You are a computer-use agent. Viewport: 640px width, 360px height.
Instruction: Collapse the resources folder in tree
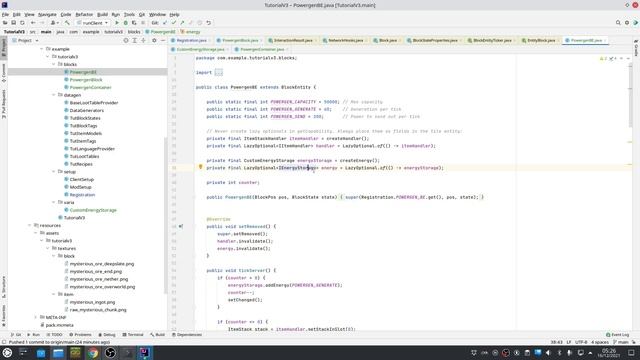pyautogui.click(x=30, y=225)
